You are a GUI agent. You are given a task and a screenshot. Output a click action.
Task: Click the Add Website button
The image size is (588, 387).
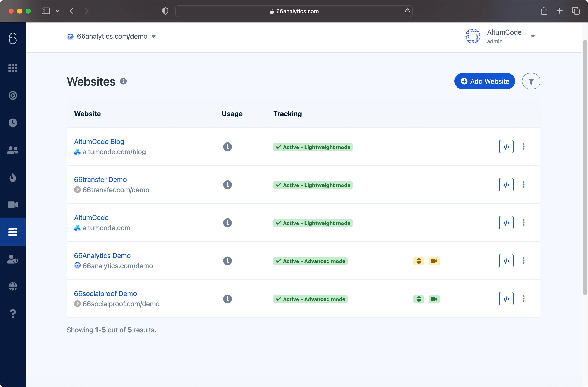pyautogui.click(x=485, y=81)
